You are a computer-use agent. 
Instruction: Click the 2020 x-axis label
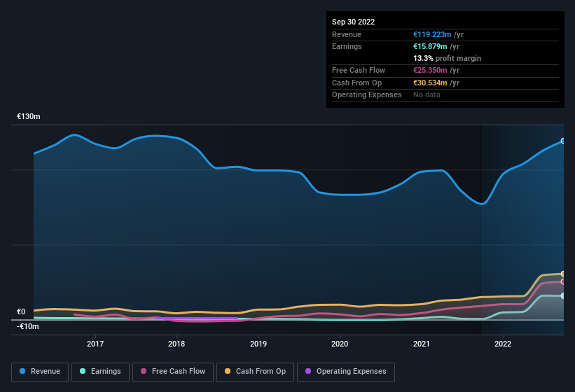coord(340,344)
